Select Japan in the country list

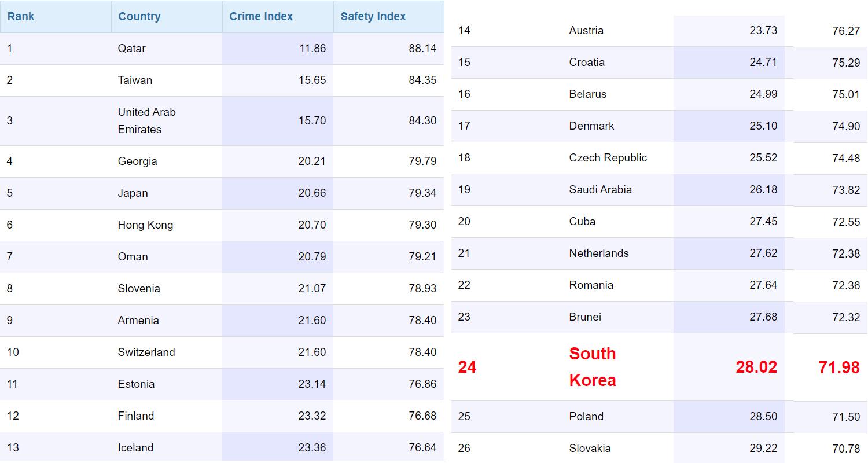(x=133, y=193)
